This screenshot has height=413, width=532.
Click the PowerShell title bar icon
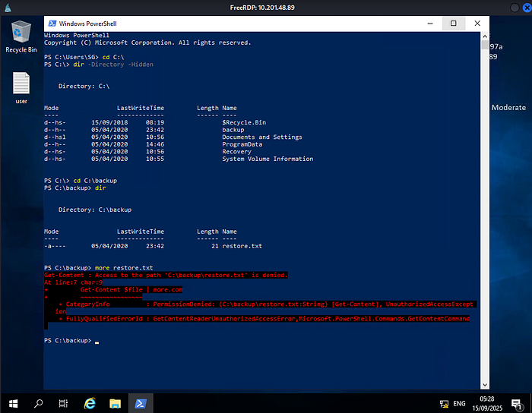click(52, 24)
